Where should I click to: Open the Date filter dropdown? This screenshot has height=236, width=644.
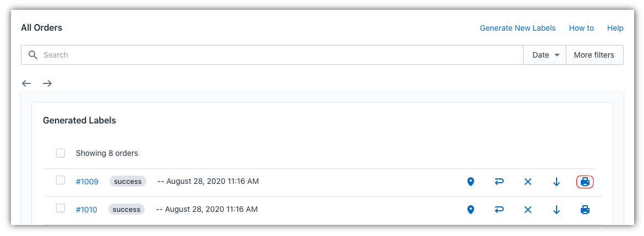(544, 55)
